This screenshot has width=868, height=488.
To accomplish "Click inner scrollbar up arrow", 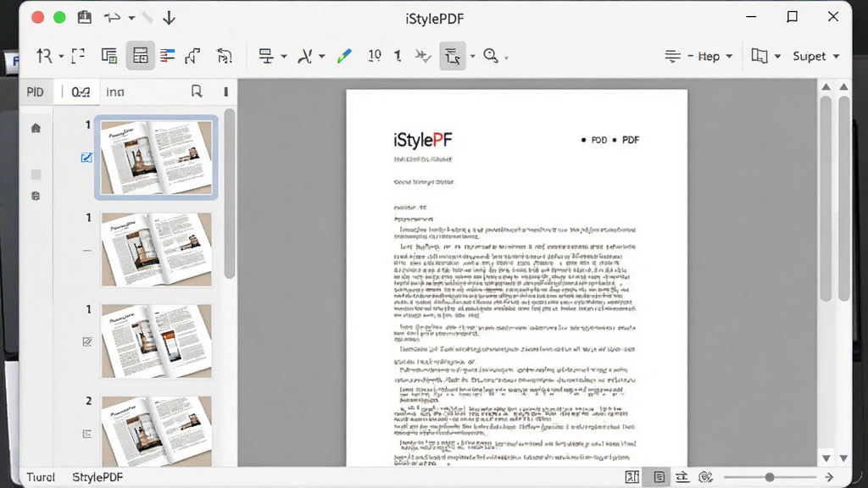I will pos(826,87).
